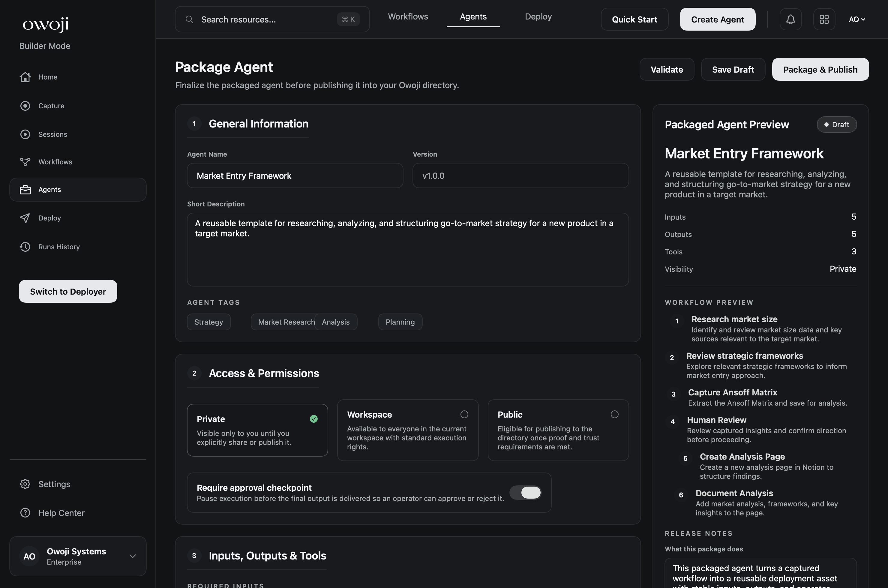Viewport: 888px width, 588px height.
Task: Click the Package & Publish button
Action: coord(820,69)
